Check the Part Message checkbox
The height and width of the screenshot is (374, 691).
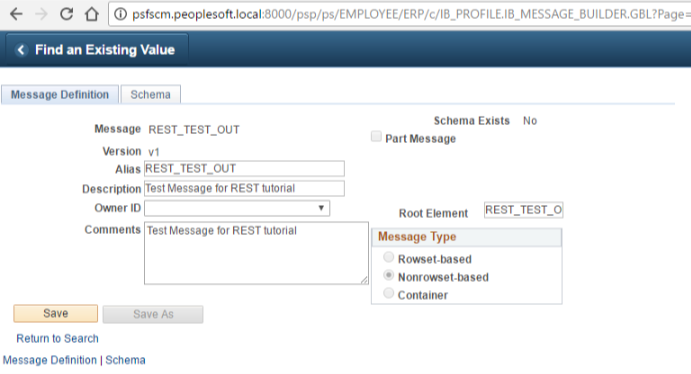tap(376, 137)
